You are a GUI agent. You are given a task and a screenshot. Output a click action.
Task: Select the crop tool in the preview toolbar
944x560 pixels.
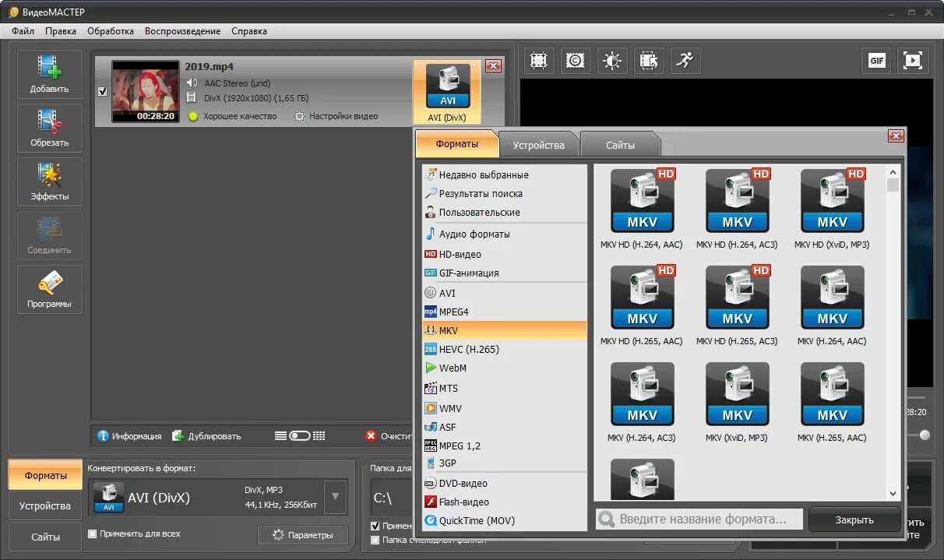click(x=538, y=61)
